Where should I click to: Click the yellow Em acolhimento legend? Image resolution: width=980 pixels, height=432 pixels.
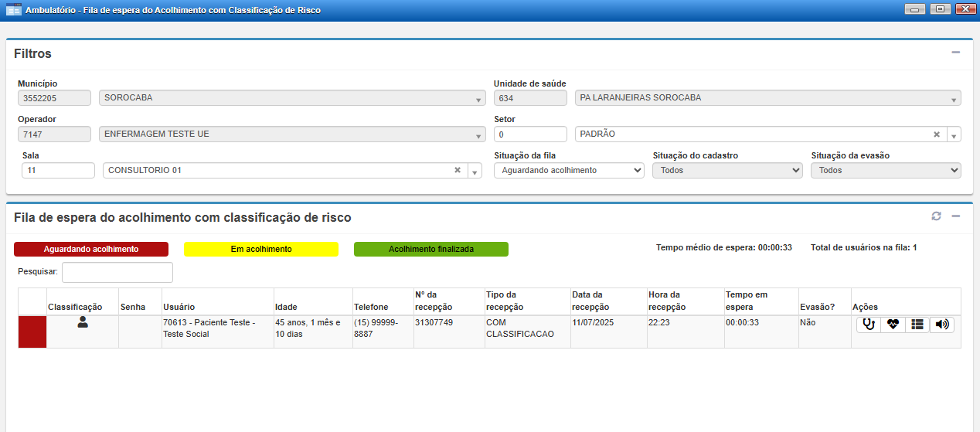coord(261,249)
